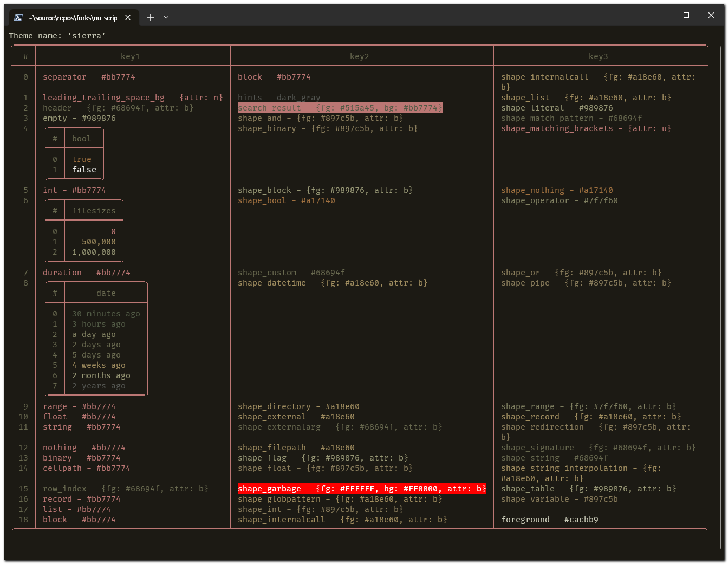Click the "2 years ago" date value
Screen dimensions: 728x564
pos(99,386)
